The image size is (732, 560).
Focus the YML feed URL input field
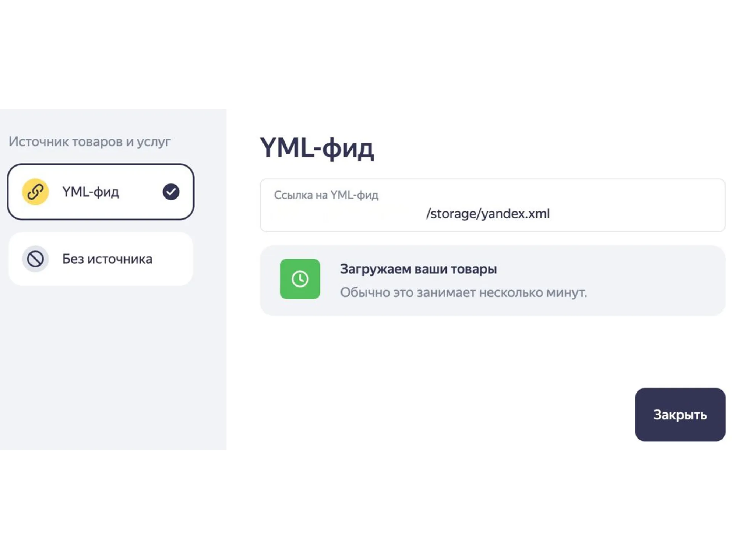[493, 205]
